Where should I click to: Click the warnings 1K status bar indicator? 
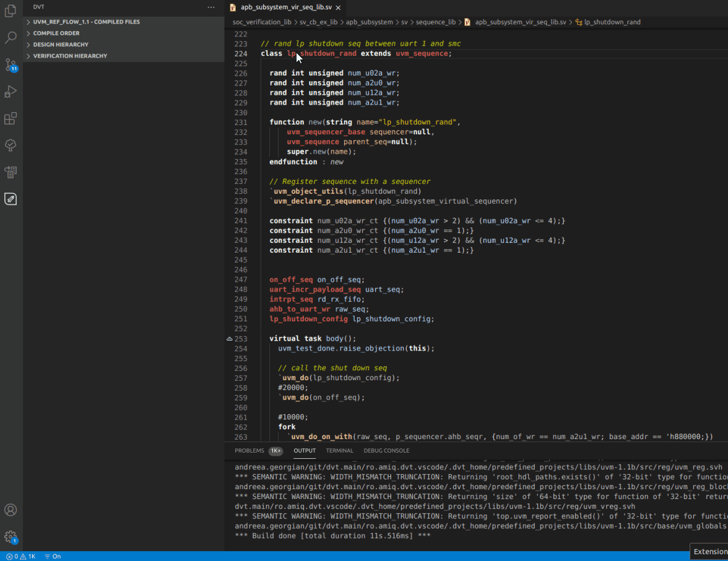28,556
